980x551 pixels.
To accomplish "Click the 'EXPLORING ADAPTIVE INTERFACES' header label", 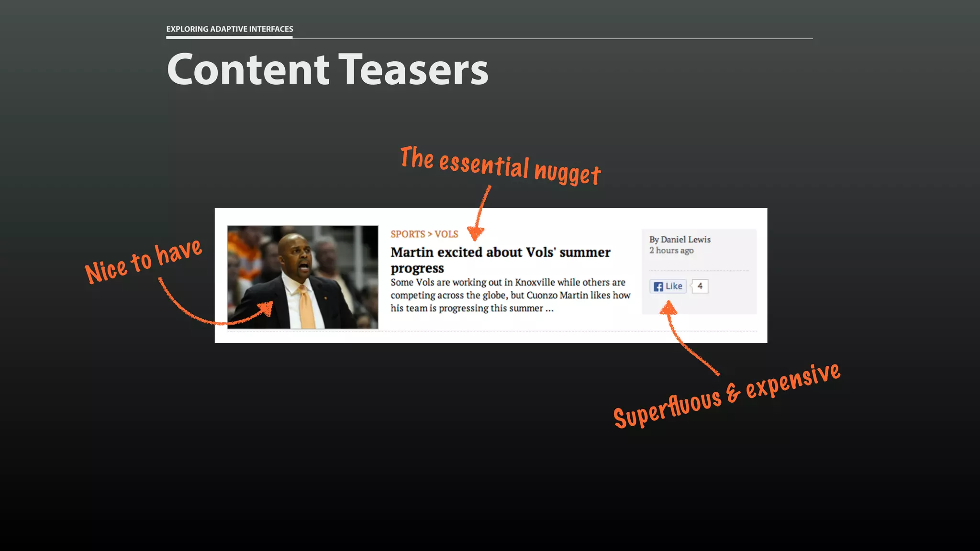I will 230,29.
